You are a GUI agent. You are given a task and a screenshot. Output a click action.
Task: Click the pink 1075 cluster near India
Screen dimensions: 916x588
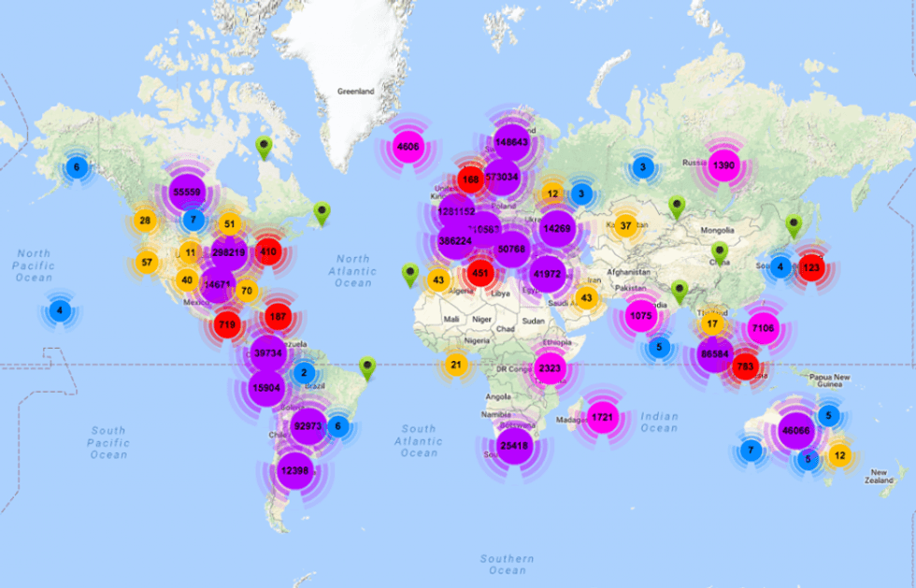click(x=640, y=316)
